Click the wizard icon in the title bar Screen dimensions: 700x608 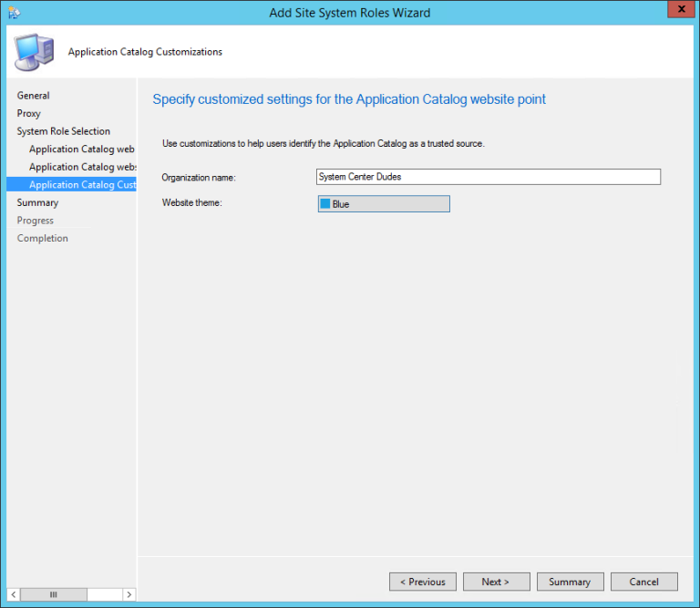pos(14,13)
